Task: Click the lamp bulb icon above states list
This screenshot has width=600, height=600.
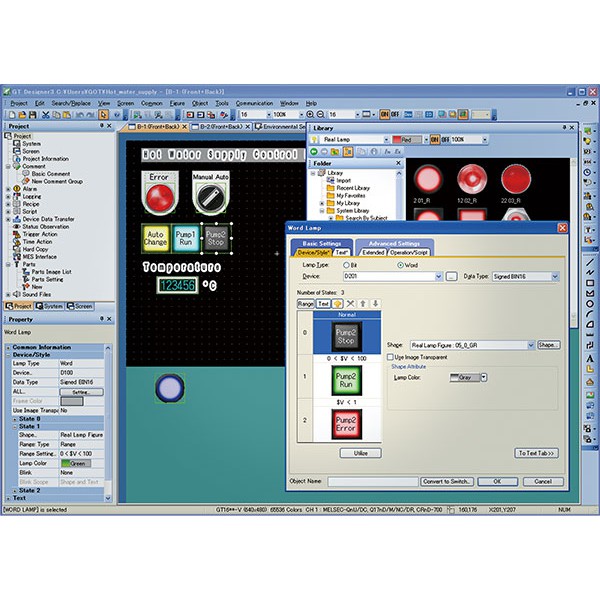Action: coord(338,304)
